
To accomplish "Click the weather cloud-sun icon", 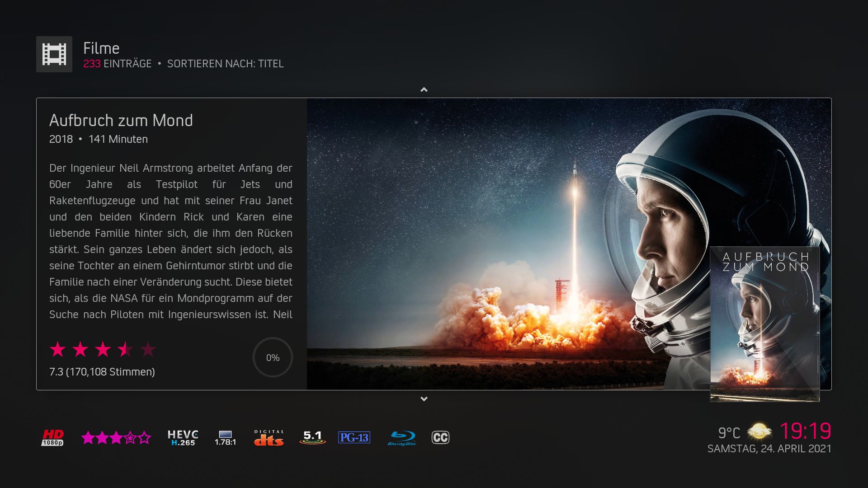I will pyautogui.click(x=759, y=432).
